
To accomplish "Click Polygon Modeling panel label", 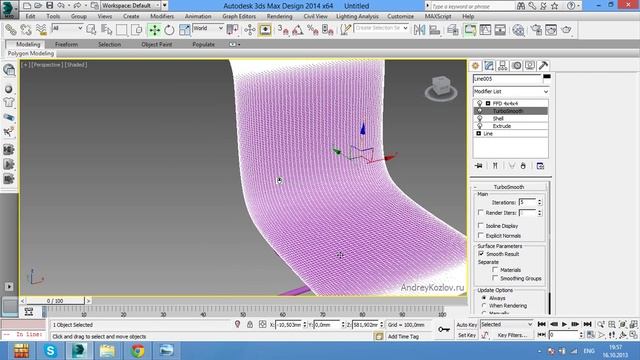I will click(31, 53).
